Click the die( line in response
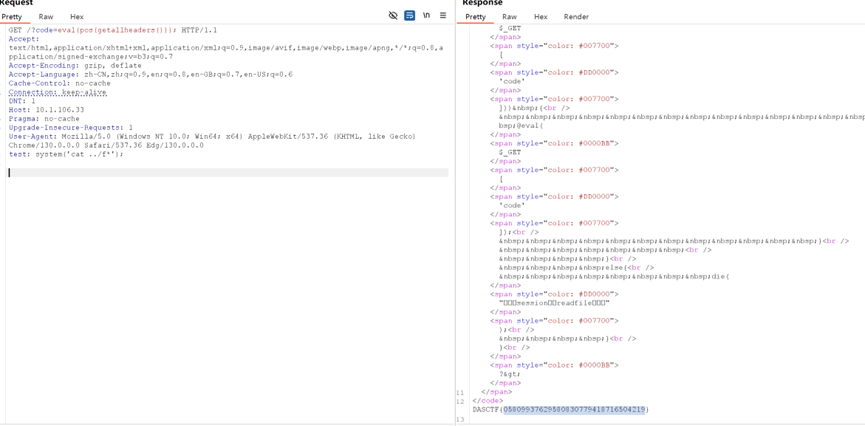The height and width of the screenshot is (426, 865). coord(614,276)
